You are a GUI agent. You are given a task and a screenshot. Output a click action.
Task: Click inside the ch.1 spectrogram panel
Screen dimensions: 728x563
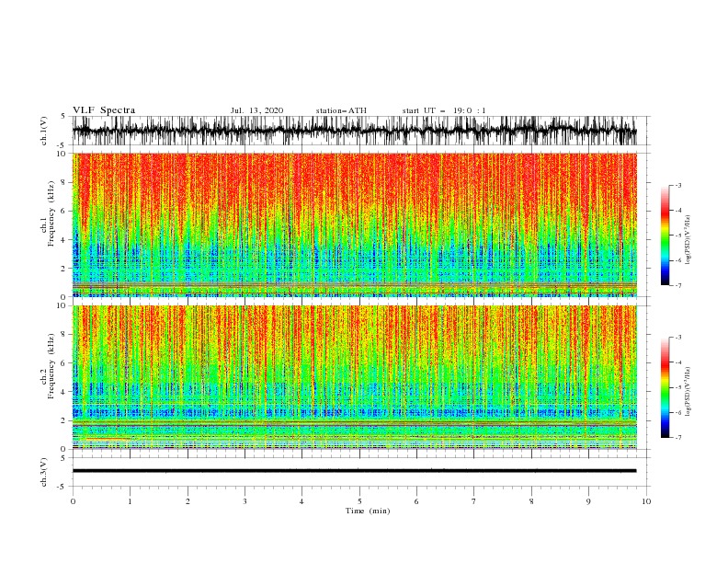click(x=354, y=224)
